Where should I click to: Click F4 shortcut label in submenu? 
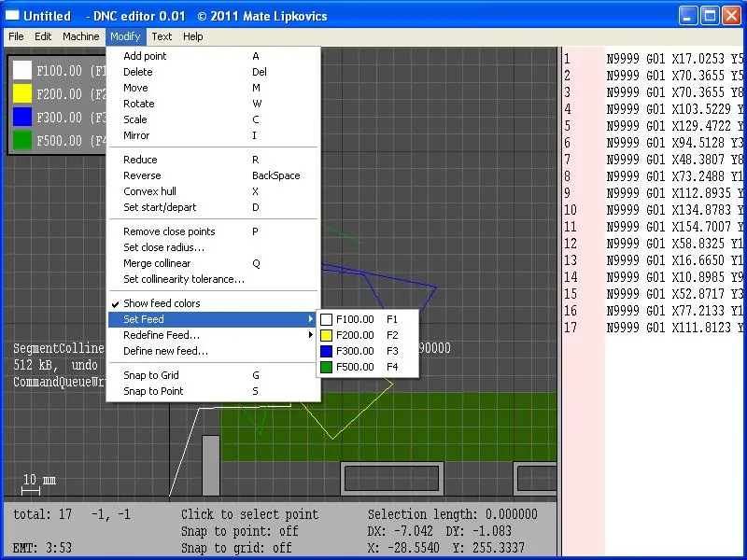392,367
